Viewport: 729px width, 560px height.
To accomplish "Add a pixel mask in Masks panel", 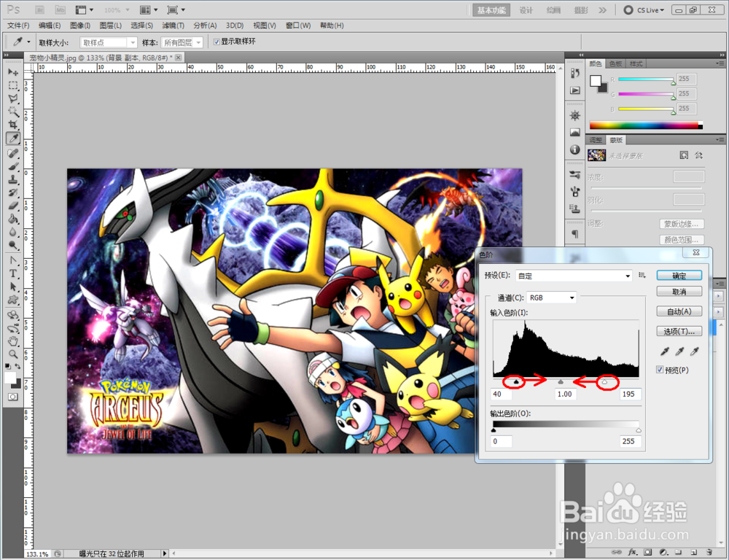I will [684, 155].
